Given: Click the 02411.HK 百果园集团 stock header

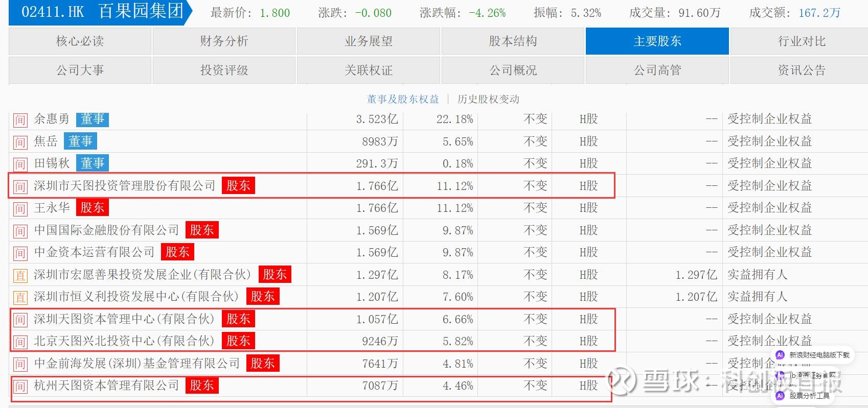Looking at the screenshot, I should [101, 12].
